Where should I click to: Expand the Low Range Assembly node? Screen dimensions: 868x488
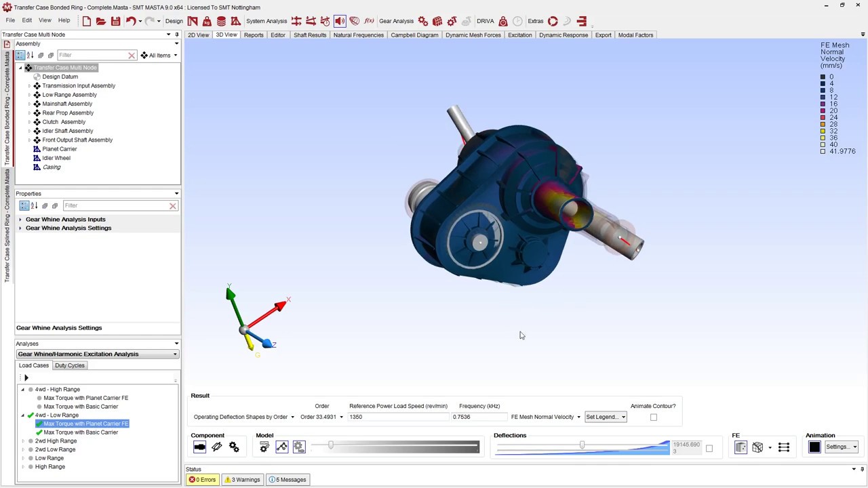(29, 95)
